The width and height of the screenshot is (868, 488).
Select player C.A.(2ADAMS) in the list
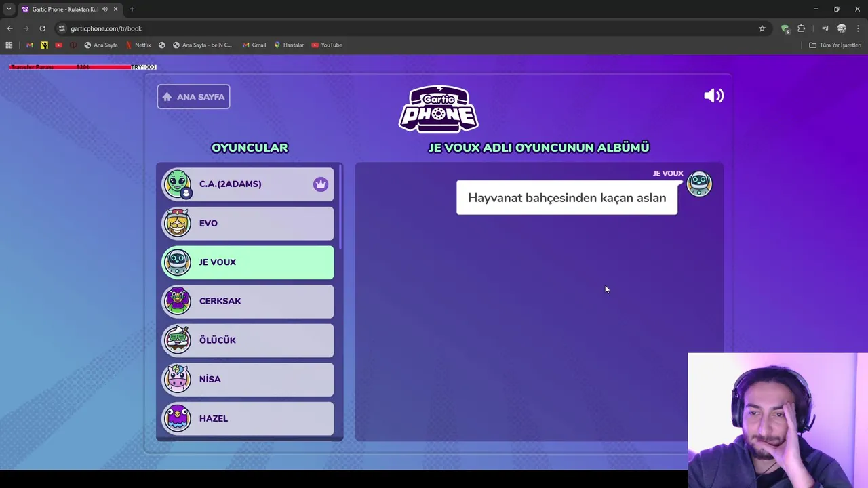248,184
